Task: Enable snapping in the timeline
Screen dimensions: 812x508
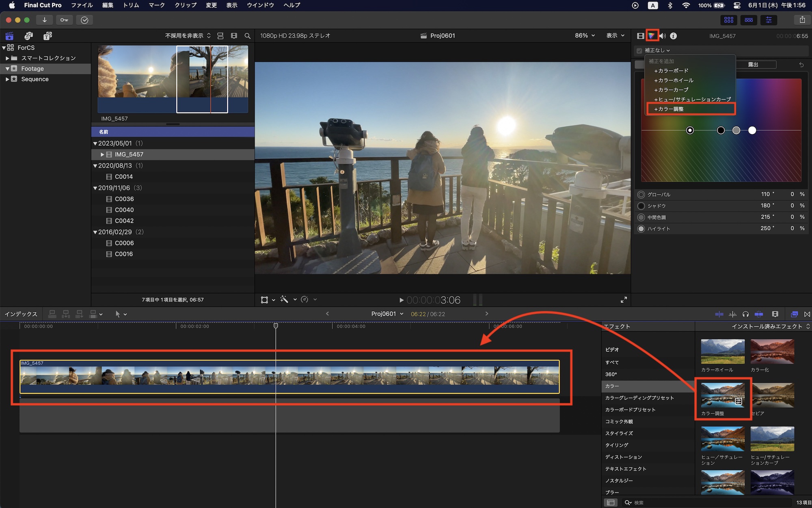Action: pyautogui.click(x=760, y=314)
